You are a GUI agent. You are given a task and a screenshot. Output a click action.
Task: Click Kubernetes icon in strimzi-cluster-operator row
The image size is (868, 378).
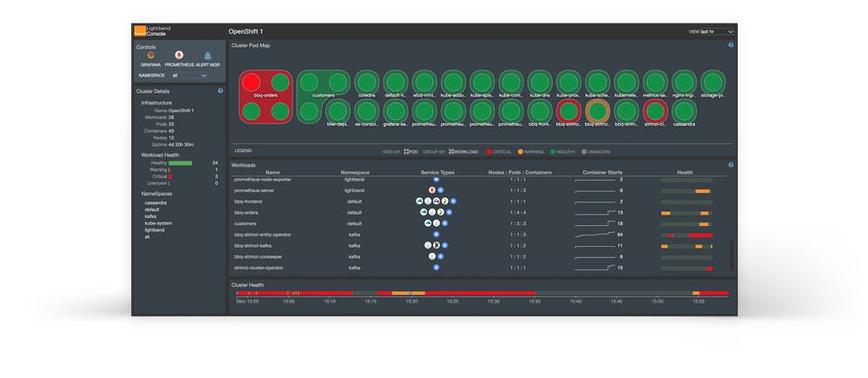pos(437,268)
